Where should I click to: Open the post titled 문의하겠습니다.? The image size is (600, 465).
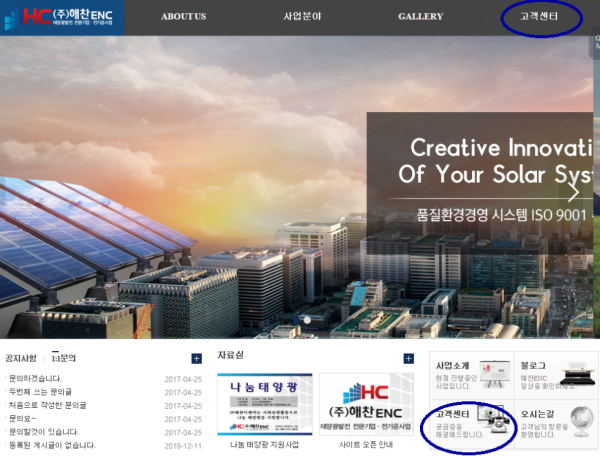tap(35, 379)
